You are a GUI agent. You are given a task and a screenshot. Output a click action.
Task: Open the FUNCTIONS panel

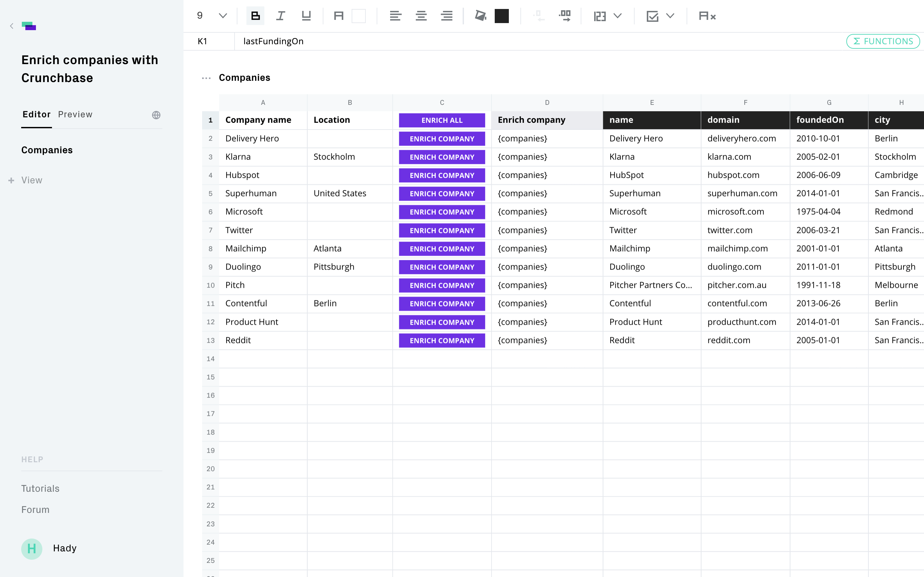click(883, 41)
